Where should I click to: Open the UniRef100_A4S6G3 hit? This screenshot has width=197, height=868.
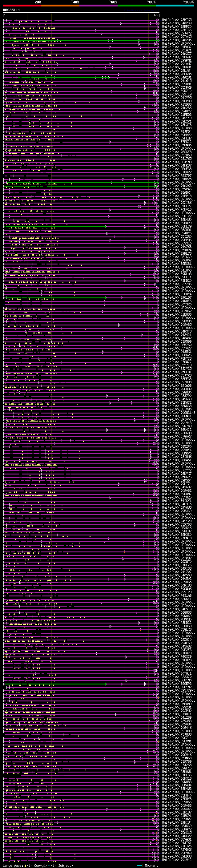coord(177,399)
